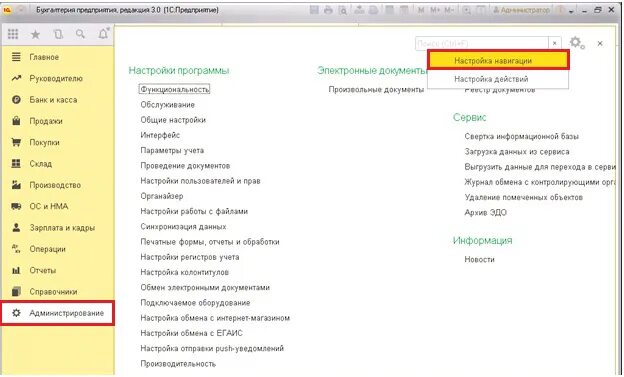Click the M- button in the title bar
The width and height of the screenshot is (624, 377).
449,10
